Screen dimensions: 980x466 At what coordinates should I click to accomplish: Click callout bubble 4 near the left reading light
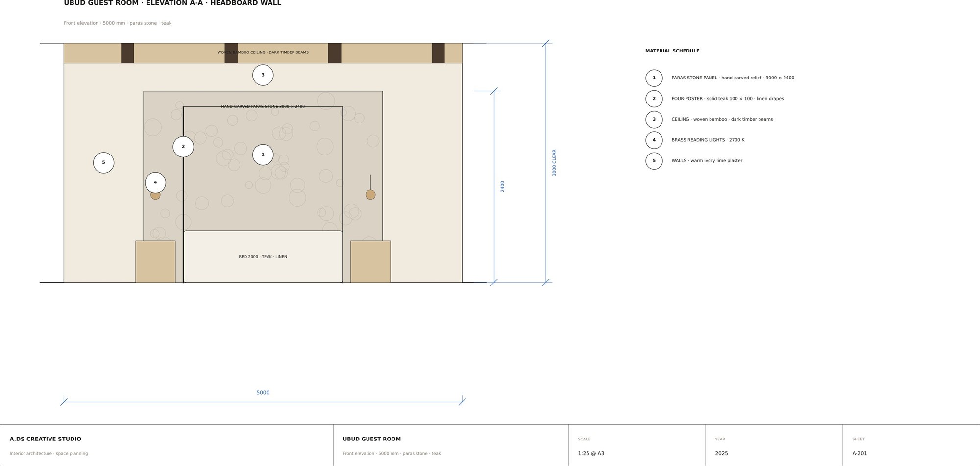coord(155,182)
